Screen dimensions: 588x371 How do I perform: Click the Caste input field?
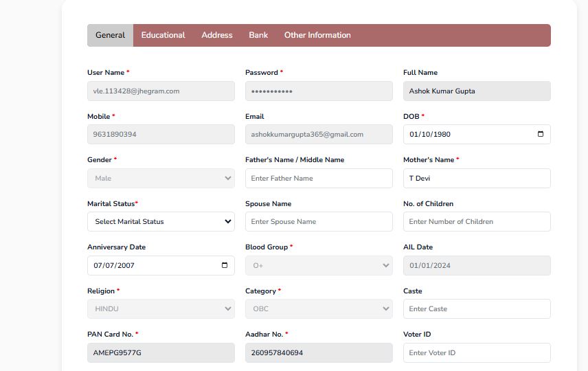point(477,308)
